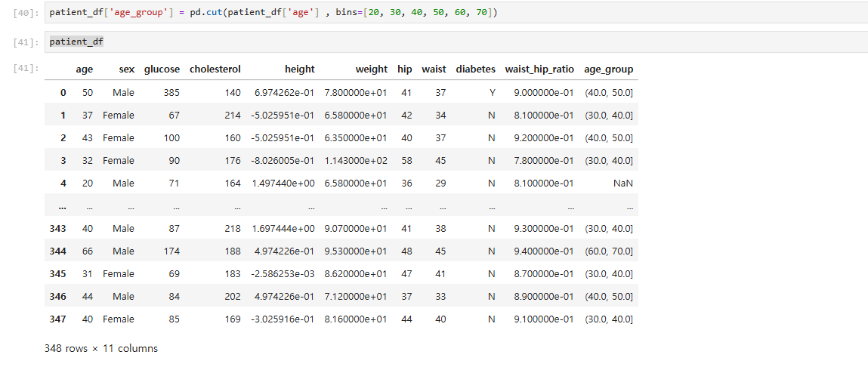Viewport: 868px width, 370px height.
Task: Click row index 0 label
Action: pos(63,93)
